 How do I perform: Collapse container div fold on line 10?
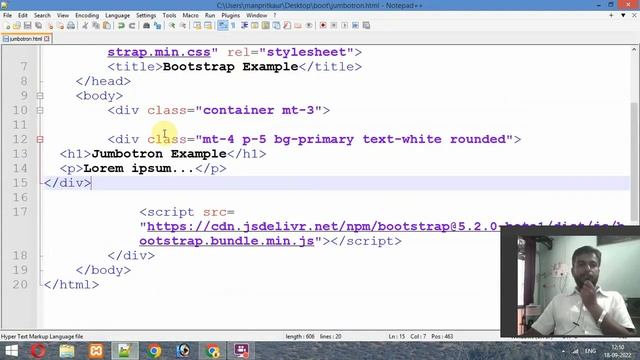(40, 110)
